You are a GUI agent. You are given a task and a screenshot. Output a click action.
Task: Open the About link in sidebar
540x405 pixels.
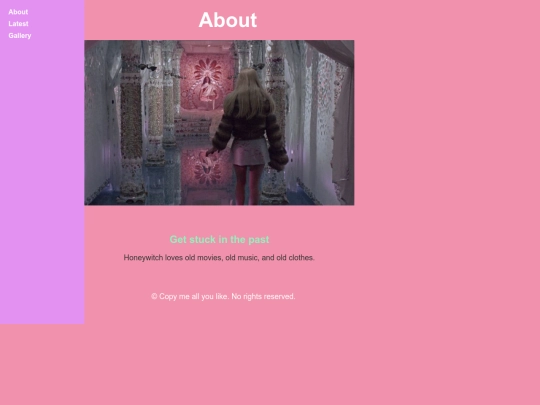18,12
